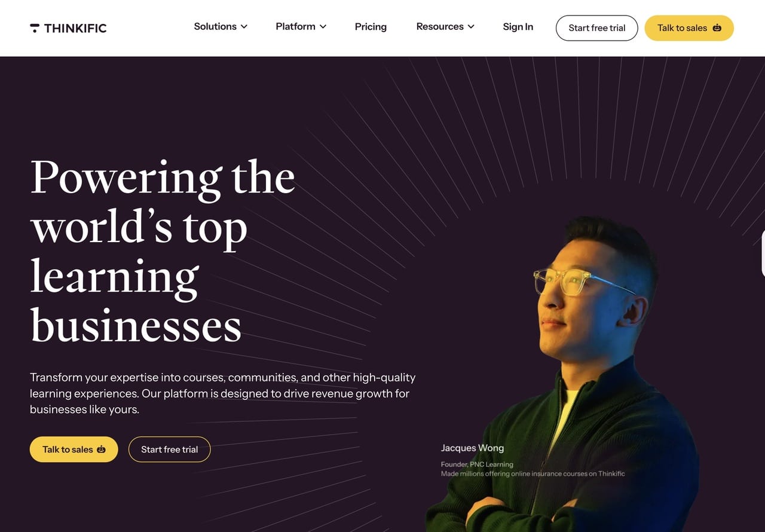Click the Thinkific logo mark icon

(35, 27)
